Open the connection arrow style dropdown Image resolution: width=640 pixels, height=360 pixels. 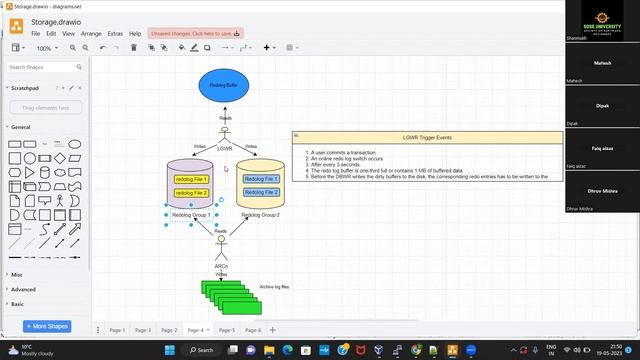tap(227, 48)
